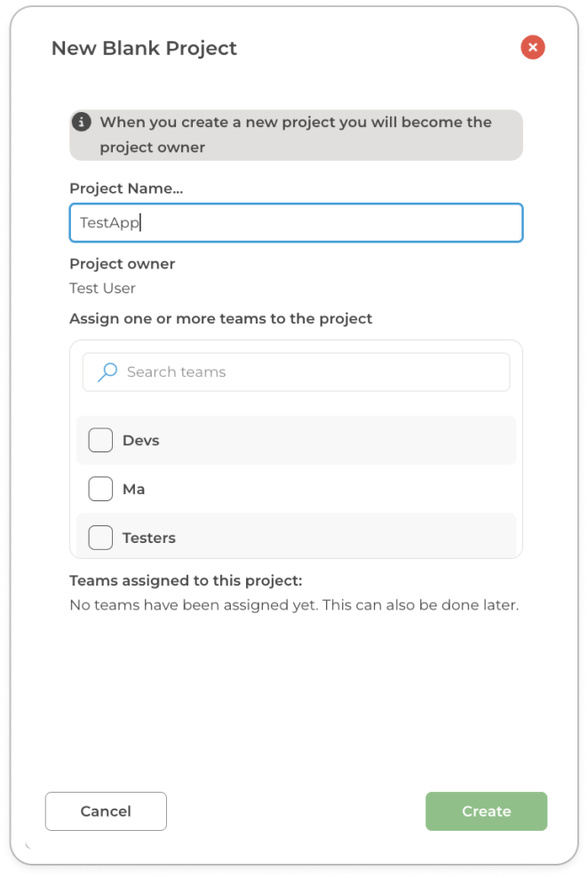588x878 pixels.
Task: Click the project owner notice text
Action: pyautogui.click(x=295, y=134)
